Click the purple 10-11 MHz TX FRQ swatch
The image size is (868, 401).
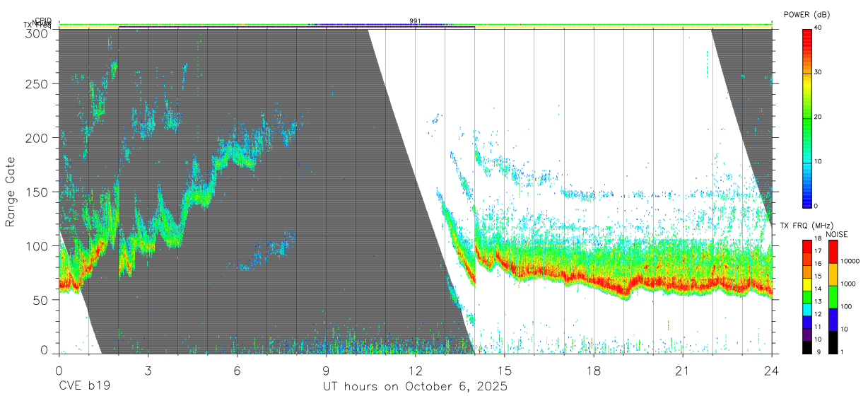(x=807, y=335)
